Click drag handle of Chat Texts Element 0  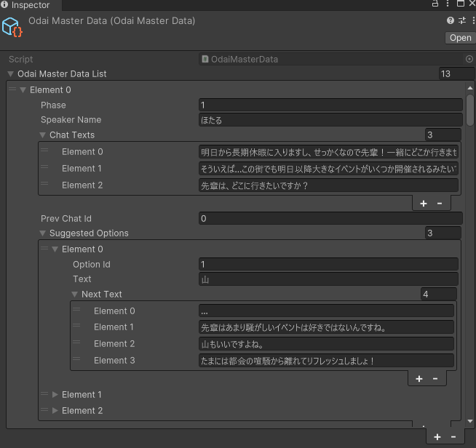point(44,150)
